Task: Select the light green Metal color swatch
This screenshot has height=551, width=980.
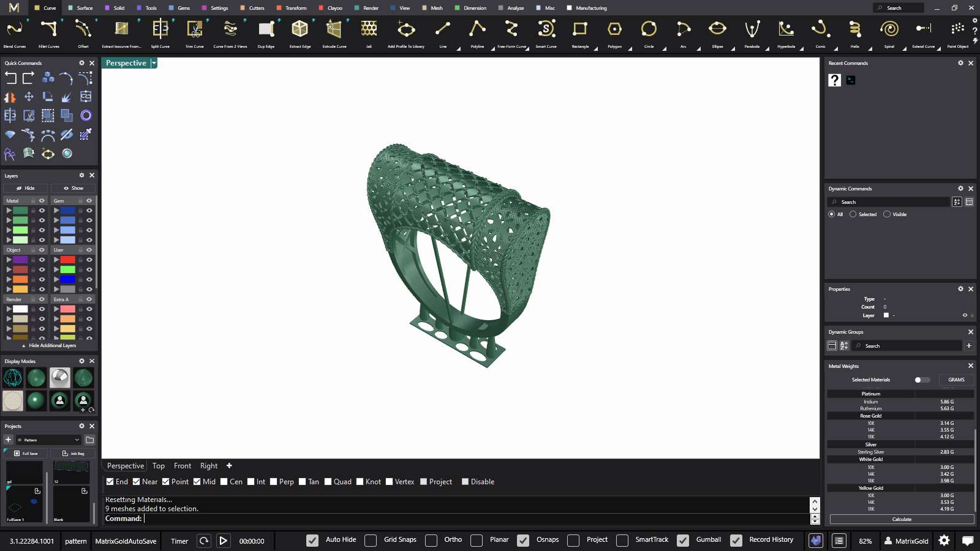Action: [x=20, y=230]
